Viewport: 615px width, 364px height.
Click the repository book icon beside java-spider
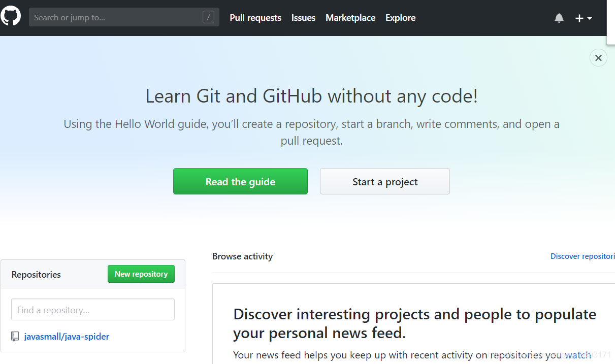(x=15, y=336)
